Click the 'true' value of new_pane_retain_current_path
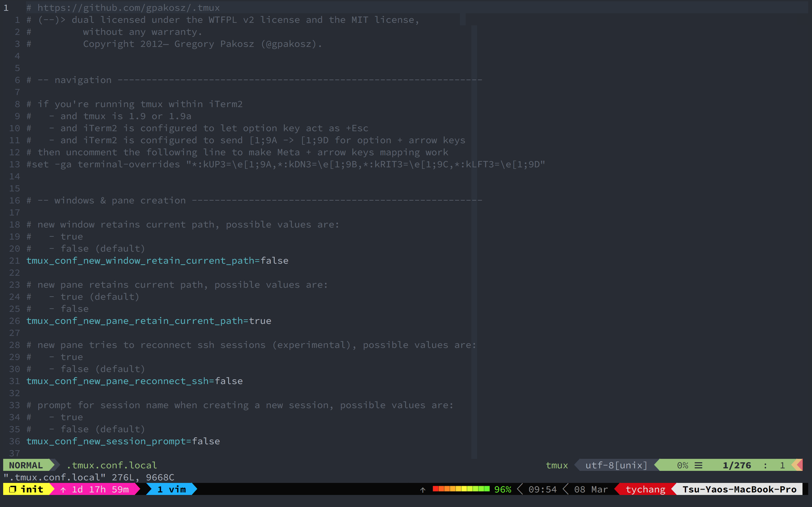The width and height of the screenshot is (812, 507). (x=260, y=321)
